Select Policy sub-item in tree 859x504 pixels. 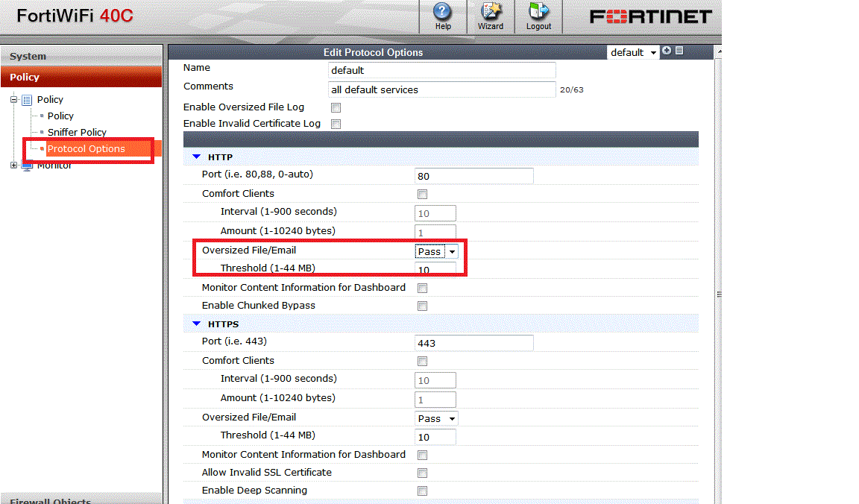tap(60, 116)
